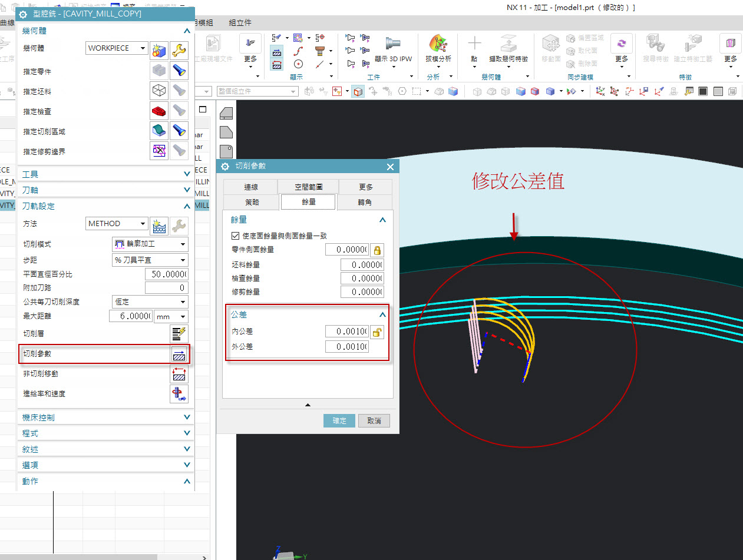Toggle the lock next to 零件側面餘量
743x560 pixels.
tap(377, 250)
